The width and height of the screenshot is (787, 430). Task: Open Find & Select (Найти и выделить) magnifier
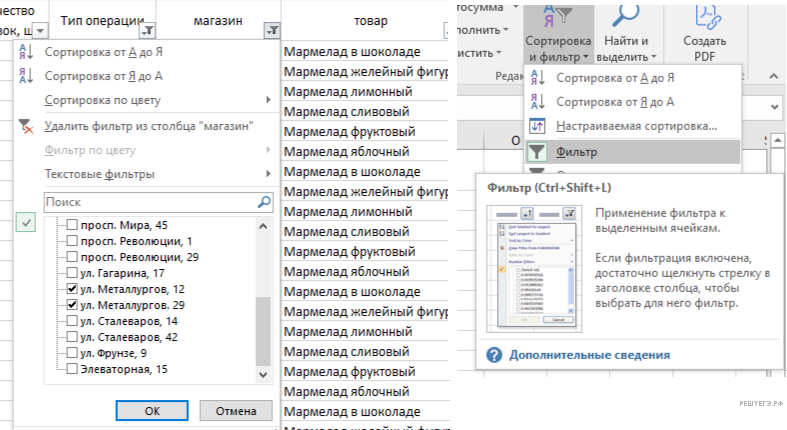tap(628, 15)
